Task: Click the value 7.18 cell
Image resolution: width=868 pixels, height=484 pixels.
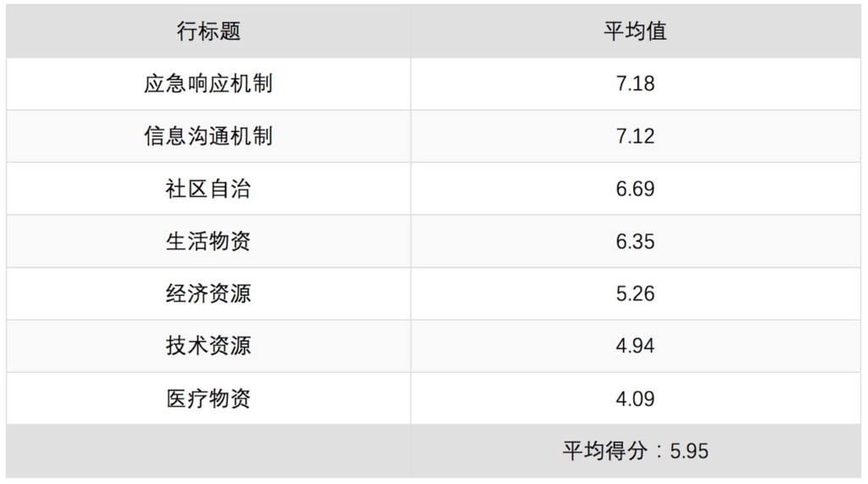Action: 636,84
